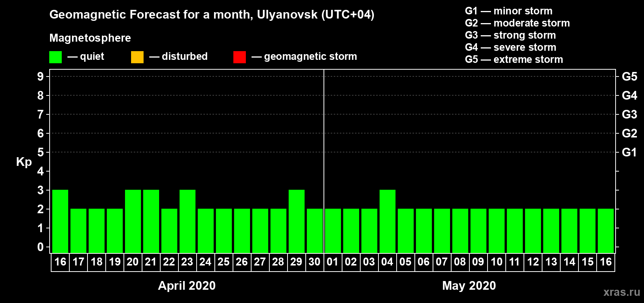Click the bar for May 04
The width and height of the screenshot is (644, 303).
tap(388, 221)
